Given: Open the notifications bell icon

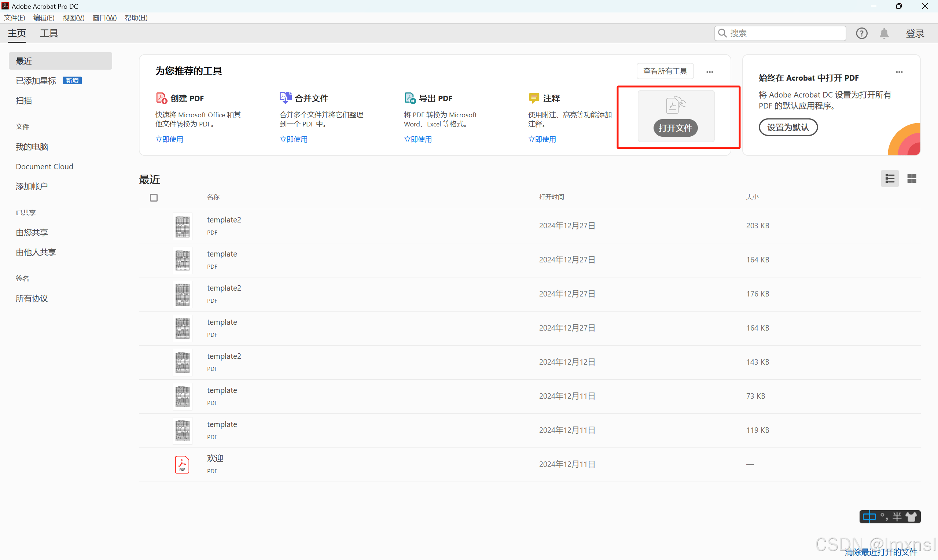Looking at the screenshot, I should pyautogui.click(x=884, y=33).
